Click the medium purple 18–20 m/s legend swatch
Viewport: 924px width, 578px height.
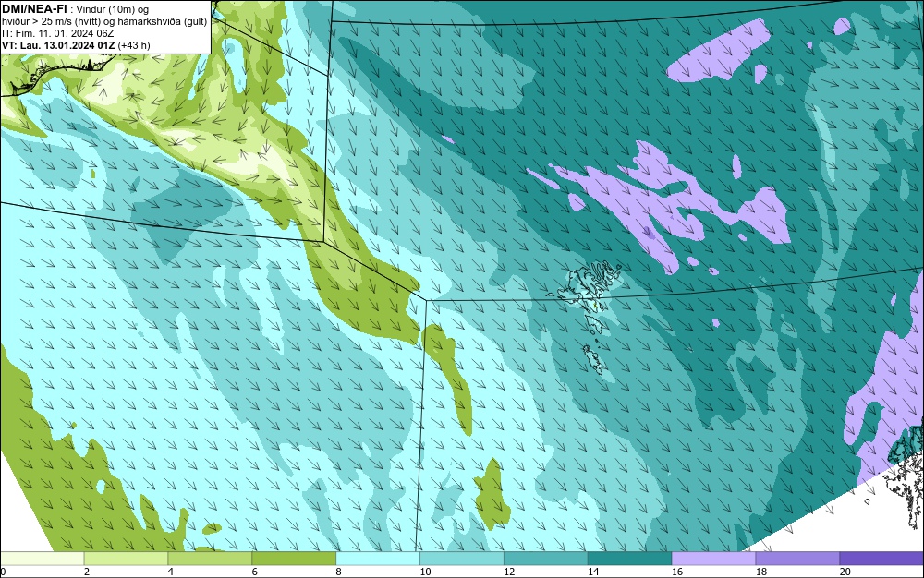798,558
